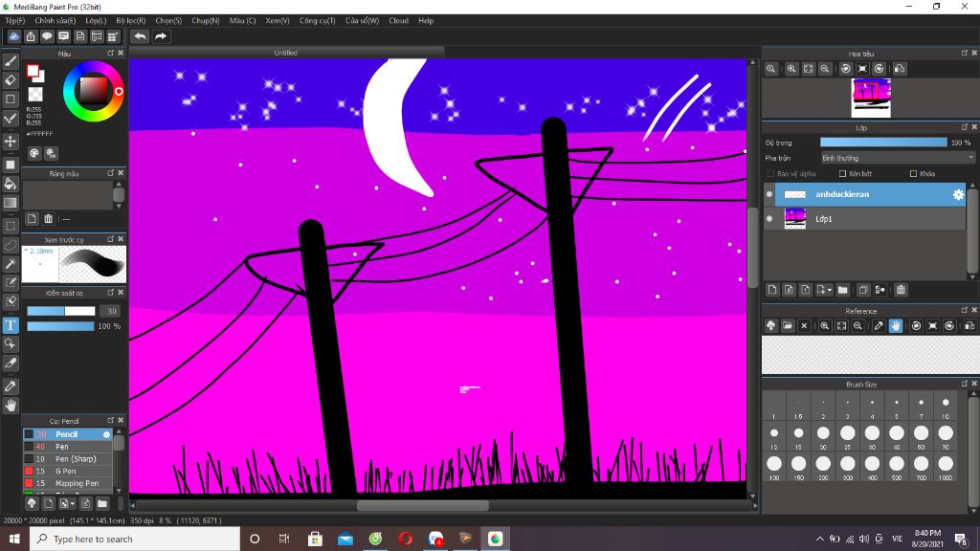Screen dimensions: 980x551
Task: Select the Brush tool in left toolbar
Action: point(10,61)
